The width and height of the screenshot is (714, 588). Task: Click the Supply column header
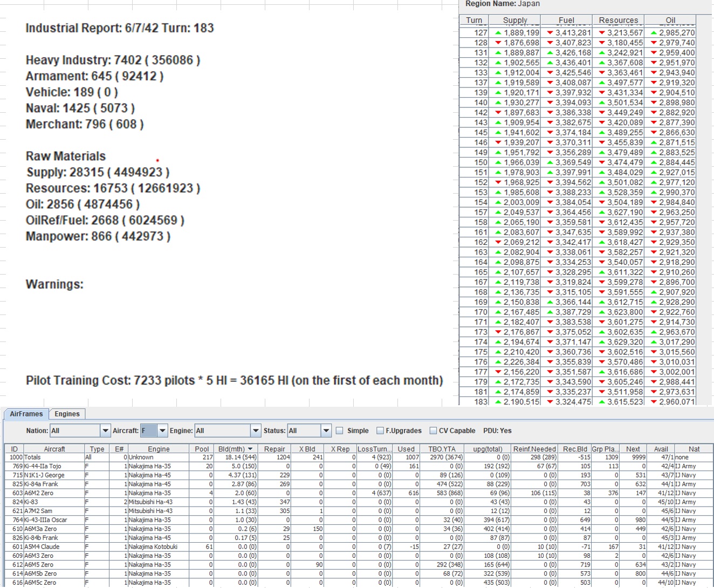515,20
